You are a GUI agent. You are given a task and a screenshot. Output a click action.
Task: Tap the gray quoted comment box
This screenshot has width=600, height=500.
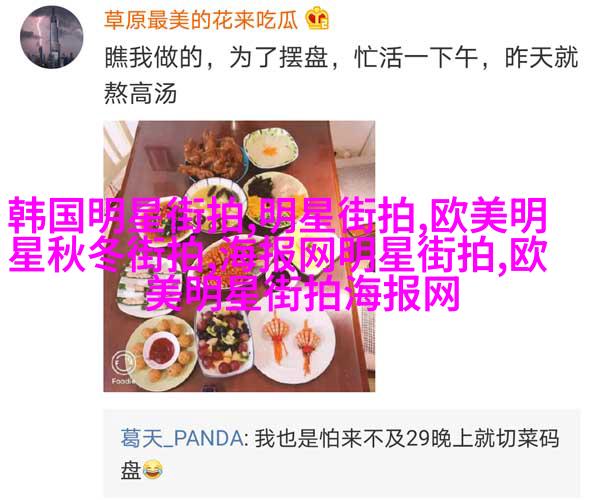click(x=342, y=454)
